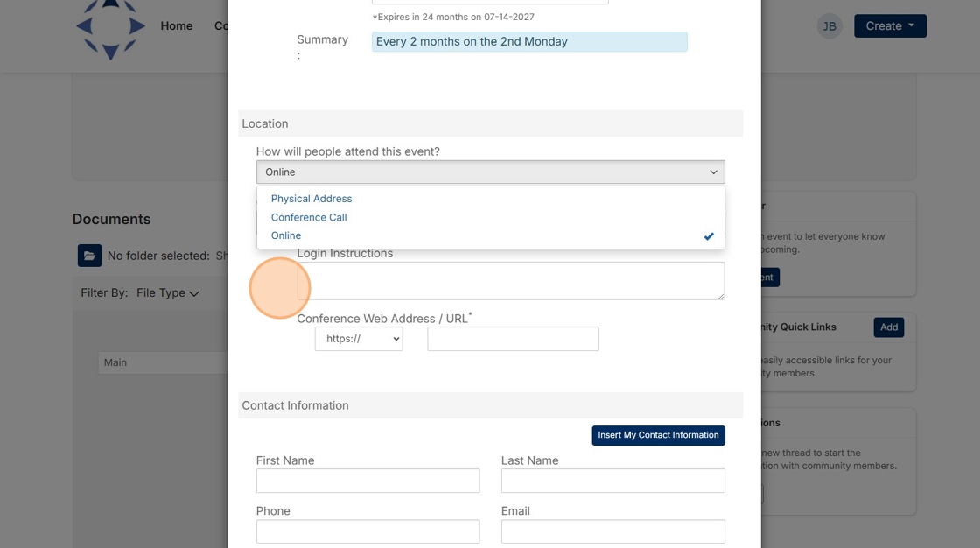
Task: Open the JB user avatar menu
Action: tap(829, 26)
